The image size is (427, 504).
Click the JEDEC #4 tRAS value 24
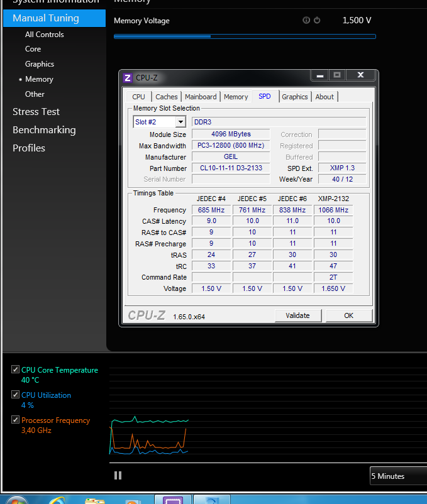pyautogui.click(x=211, y=255)
